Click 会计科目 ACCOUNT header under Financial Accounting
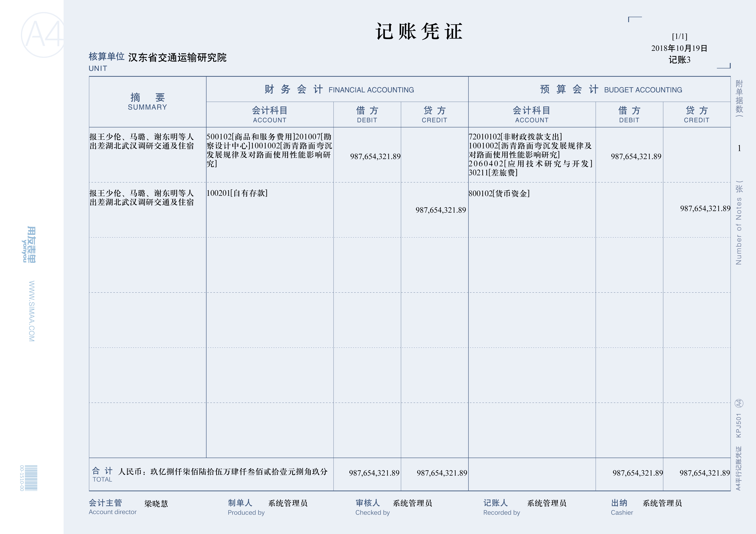Viewport: 756px width, 534px height. (270, 115)
